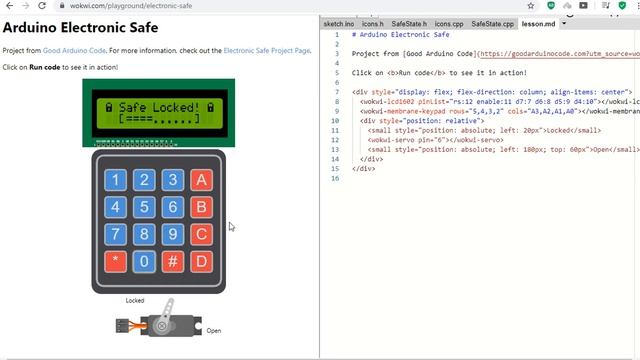Click the wokwi.com address bar URL
The height and width of the screenshot is (360, 640).
click(131, 6)
